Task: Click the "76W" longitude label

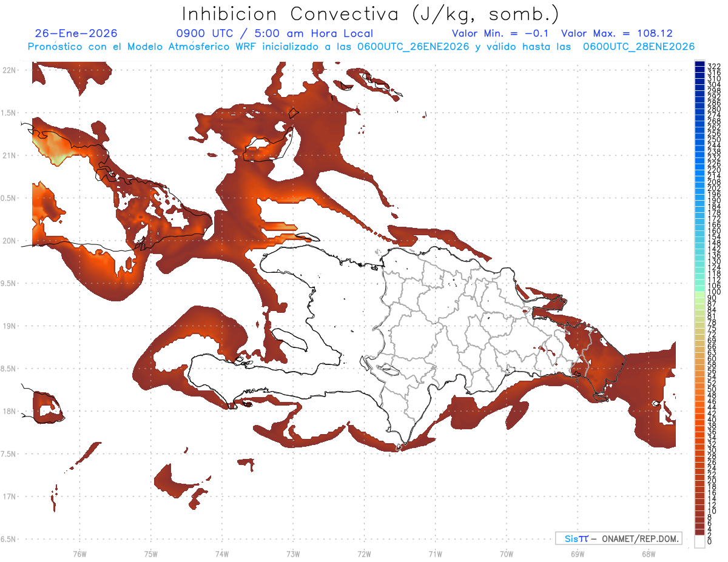Action: 79,554
